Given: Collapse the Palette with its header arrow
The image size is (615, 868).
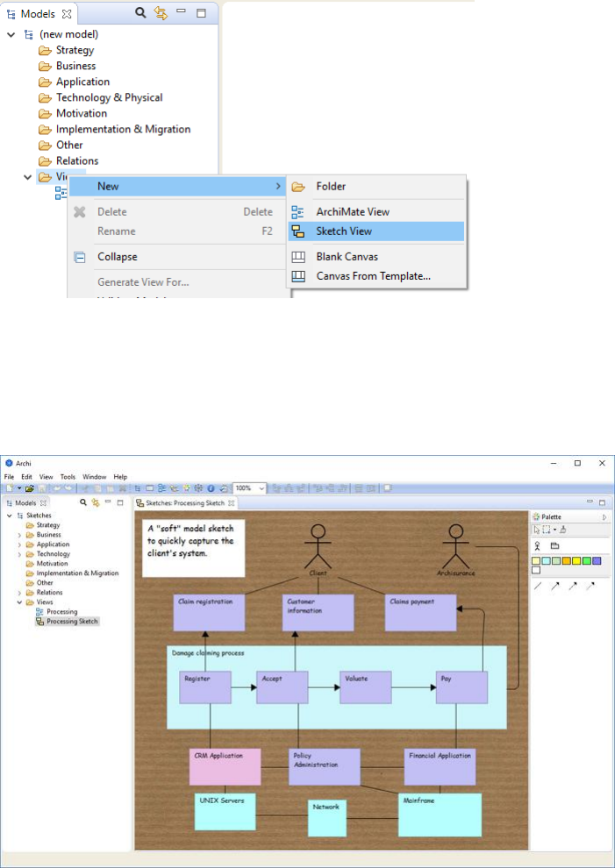Looking at the screenshot, I should pyautogui.click(x=604, y=517).
